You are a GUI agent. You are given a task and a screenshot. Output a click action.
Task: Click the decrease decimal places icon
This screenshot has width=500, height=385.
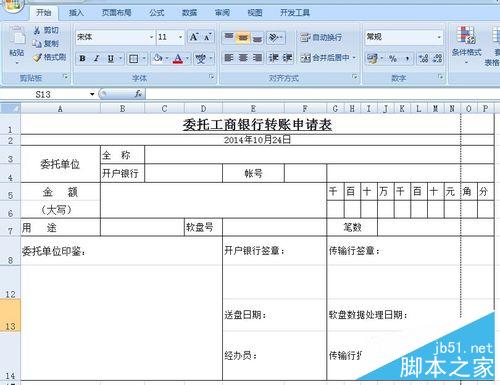438,59
